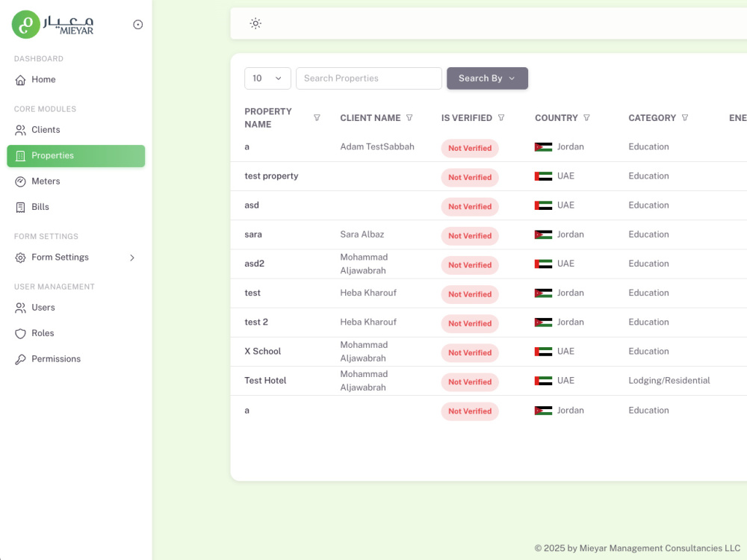Screen dimensions: 747x560
Task: Click the Clients people icon
Action: pyautogui.click(x=20, y=130)
